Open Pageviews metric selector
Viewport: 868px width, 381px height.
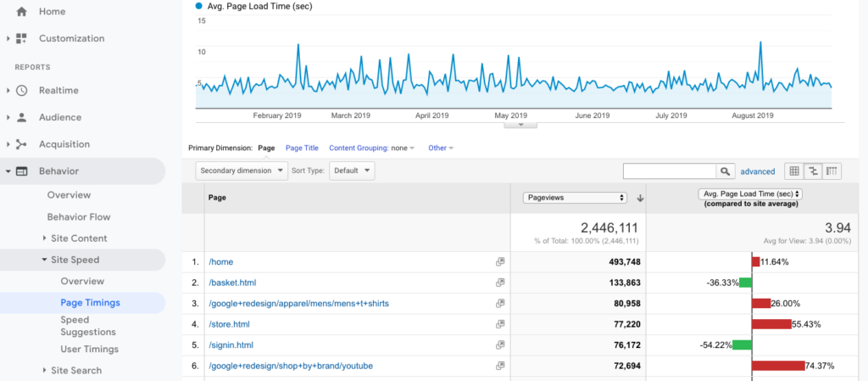click(575, 198)
